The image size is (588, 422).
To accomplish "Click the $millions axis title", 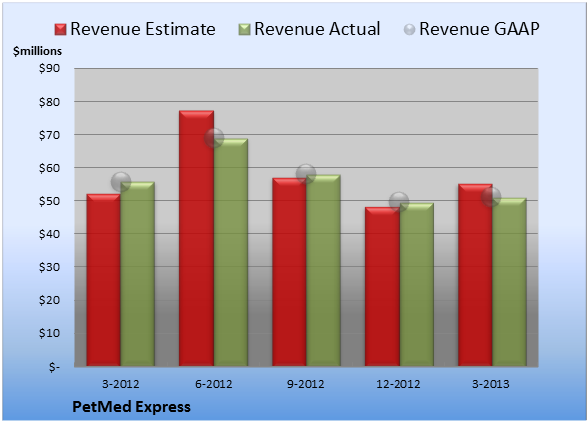I will (x=38, y=51).
